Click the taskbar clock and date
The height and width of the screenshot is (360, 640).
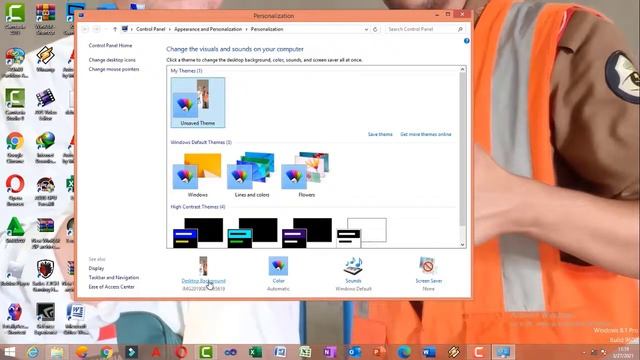click(624, 352)
